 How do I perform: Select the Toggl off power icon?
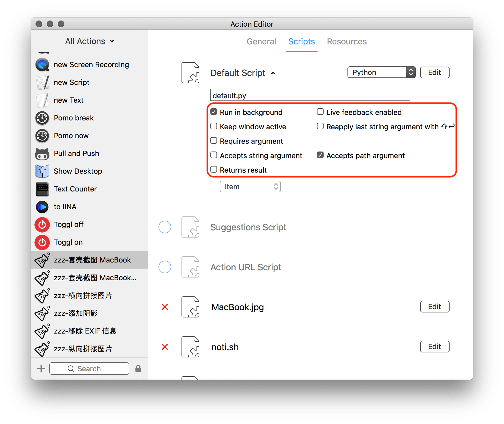click(x=42, y=224)
